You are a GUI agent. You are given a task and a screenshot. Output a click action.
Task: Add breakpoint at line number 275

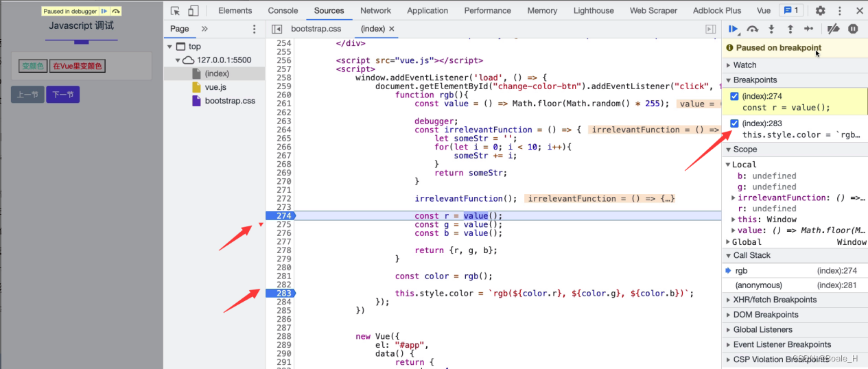click(x=284, y=224)
